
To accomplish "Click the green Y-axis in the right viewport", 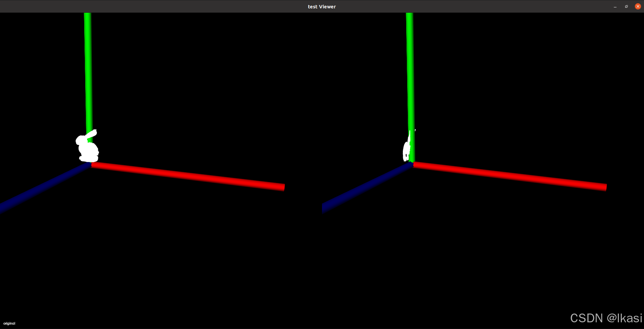I will pyautogui.click(x=409, y=67).
